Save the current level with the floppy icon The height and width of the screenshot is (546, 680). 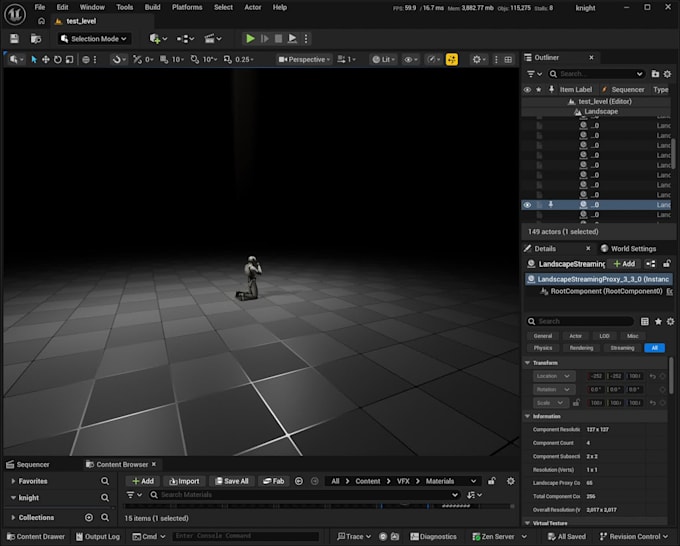tap(14, 39)
